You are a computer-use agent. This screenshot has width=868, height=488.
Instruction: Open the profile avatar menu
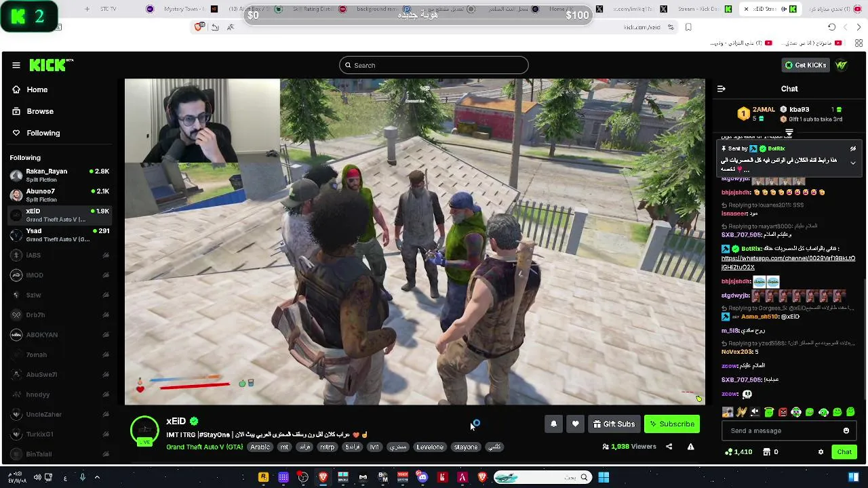click(x=842, y=65)
